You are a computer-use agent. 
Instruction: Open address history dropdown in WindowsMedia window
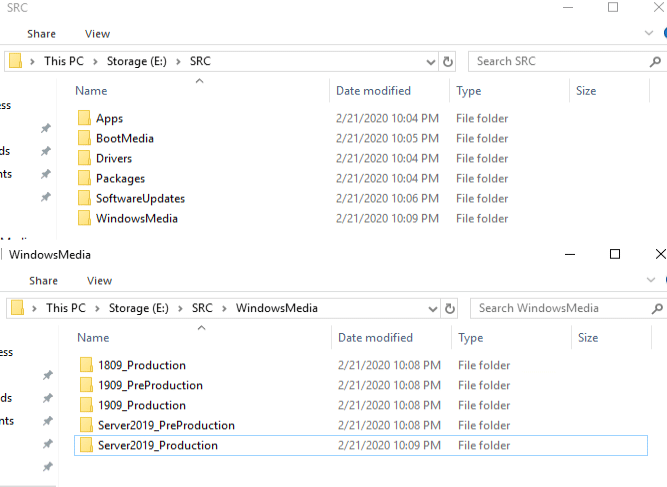pos(431,308)
